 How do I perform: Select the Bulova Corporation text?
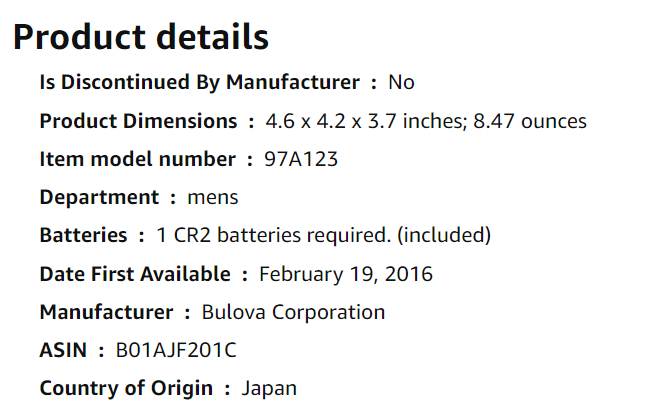(x=293, y=312)
